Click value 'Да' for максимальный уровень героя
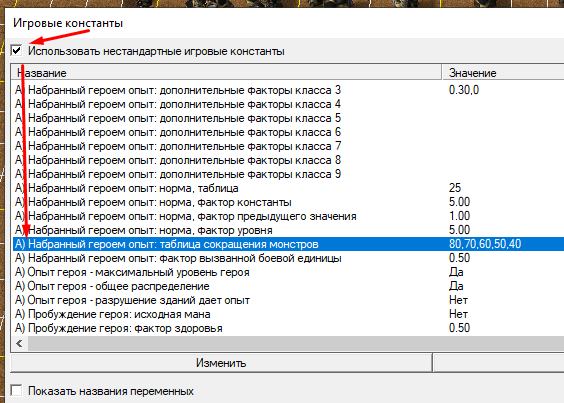The width and height of the screenshot is (564, 403). tap(456, 272)
